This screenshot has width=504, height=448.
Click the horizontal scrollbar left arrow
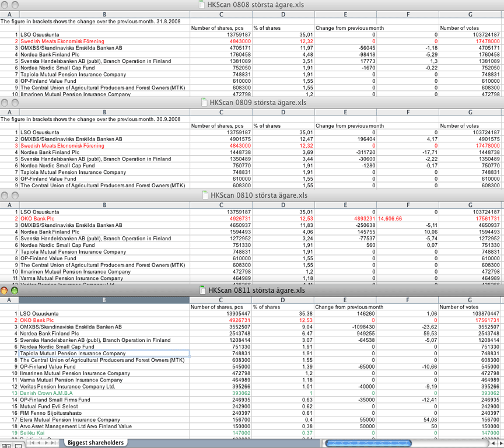click(x=493, y=443)
